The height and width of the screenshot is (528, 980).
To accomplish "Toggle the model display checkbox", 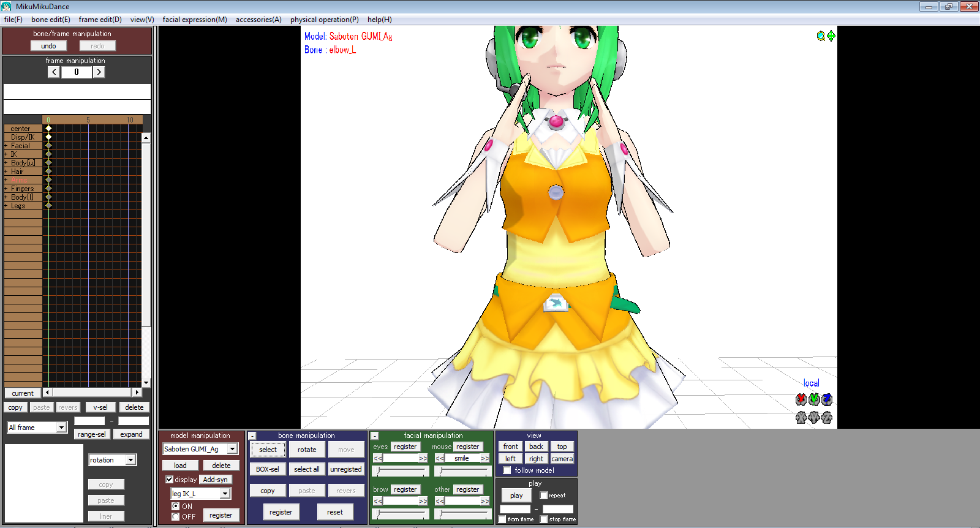I will pyautogui.click(x=170, y=480).
